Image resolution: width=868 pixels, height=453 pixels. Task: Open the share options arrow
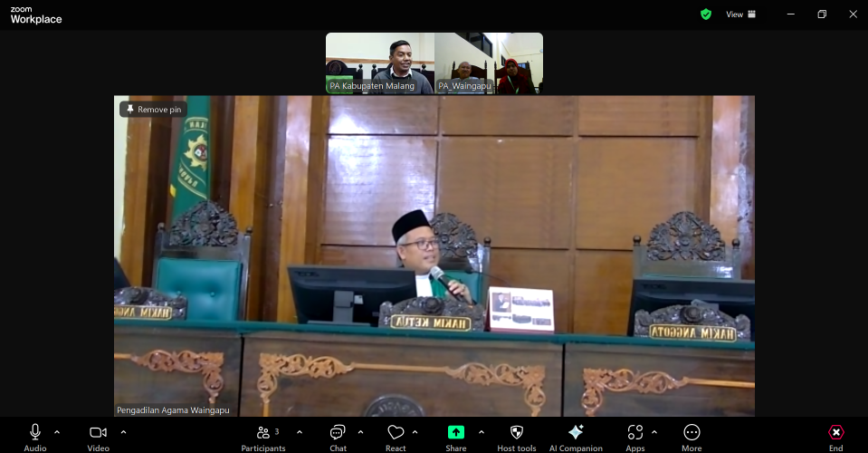481,432
